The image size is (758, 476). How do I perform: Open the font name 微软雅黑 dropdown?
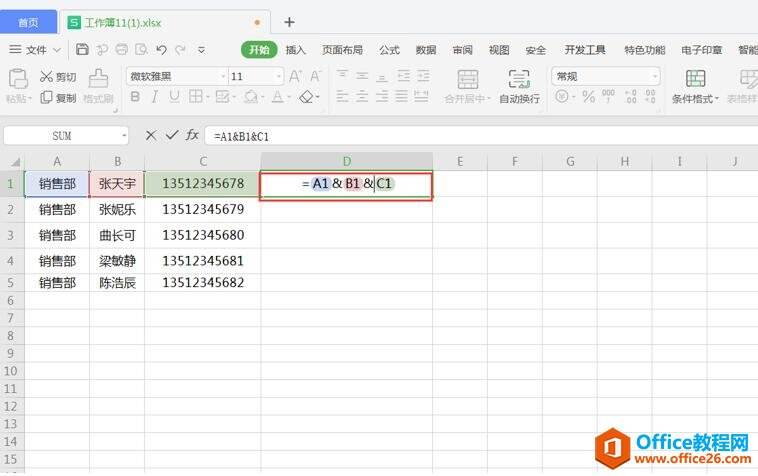223,76
